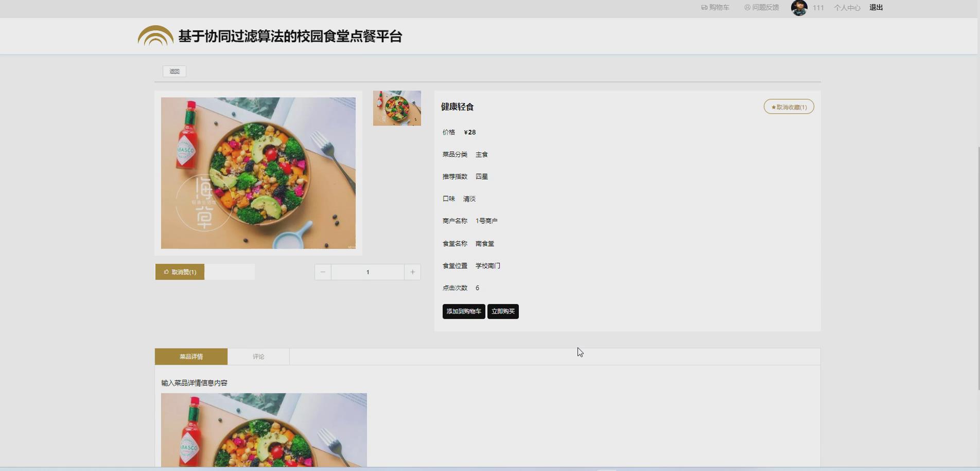Viewport: 980px width, 471px height.
Task: Click the username 111
Action: [818, 8]
